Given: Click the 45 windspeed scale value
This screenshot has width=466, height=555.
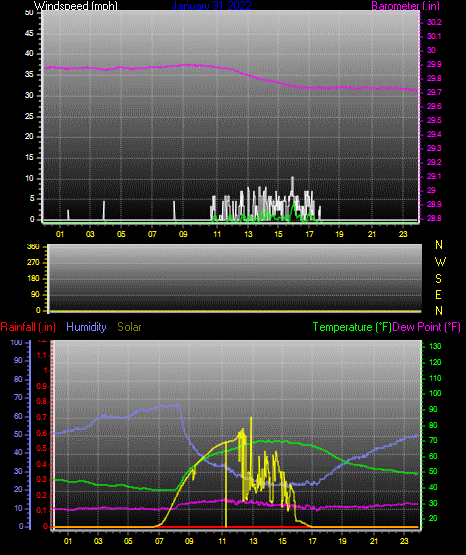Looking at the screenshot, I should coord(29,34).
